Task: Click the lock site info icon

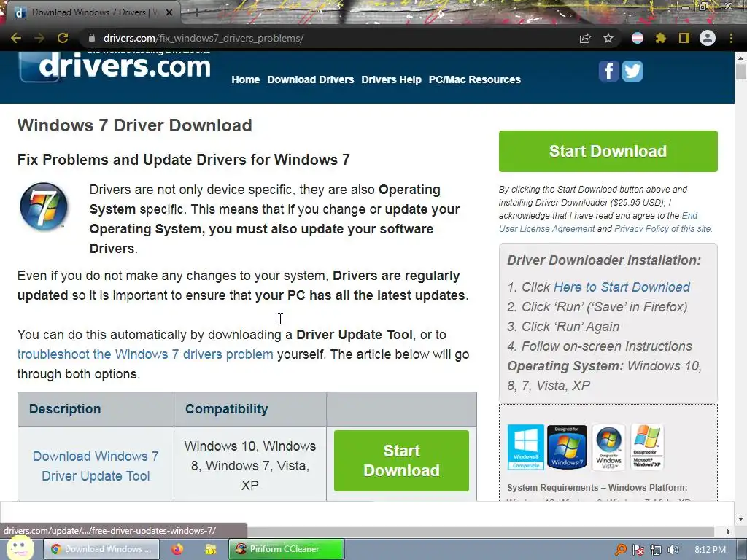Action: tap(91, 38)
